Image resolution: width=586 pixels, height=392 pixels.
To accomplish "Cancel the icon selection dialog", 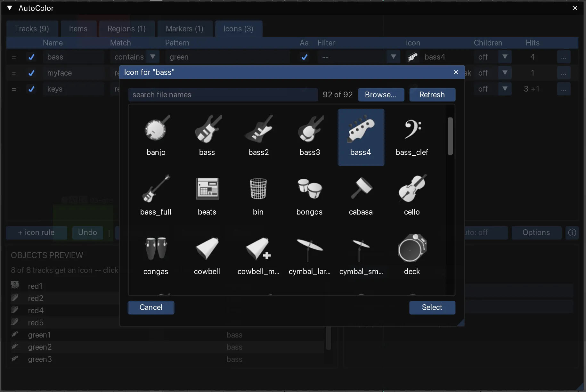I will tap(151, 307).
